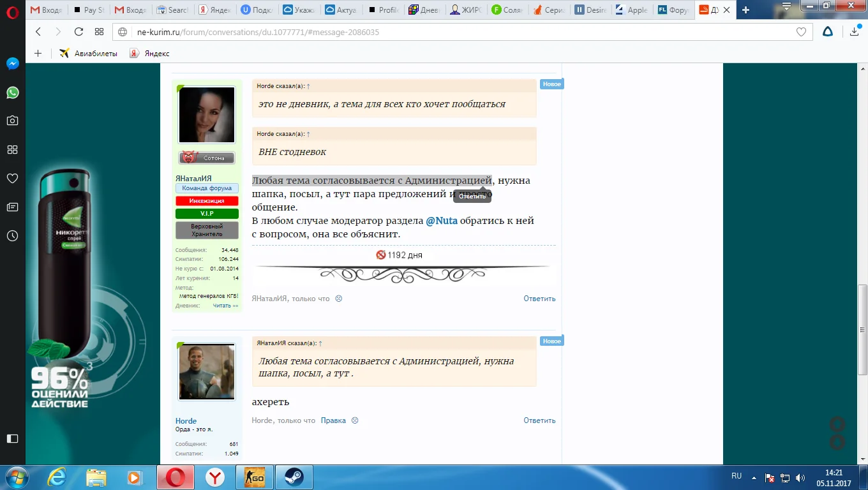Open the diary via Читать link
868x490 pixels.
coord(225,306)
